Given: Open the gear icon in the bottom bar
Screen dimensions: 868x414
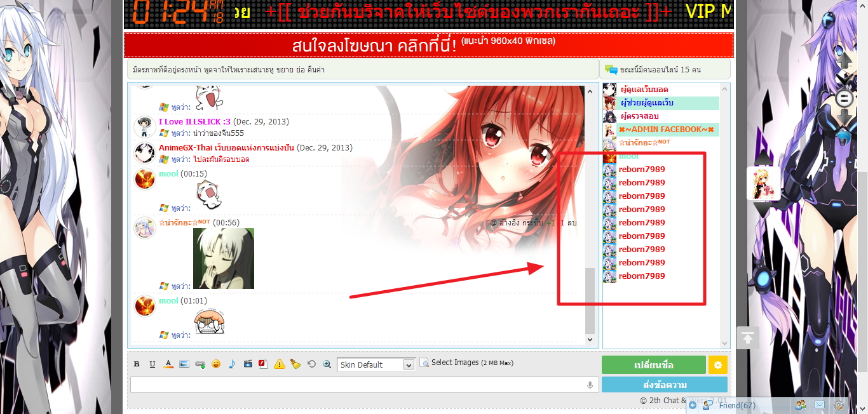Looking at the screenshot, I should (x=839, y=404).
